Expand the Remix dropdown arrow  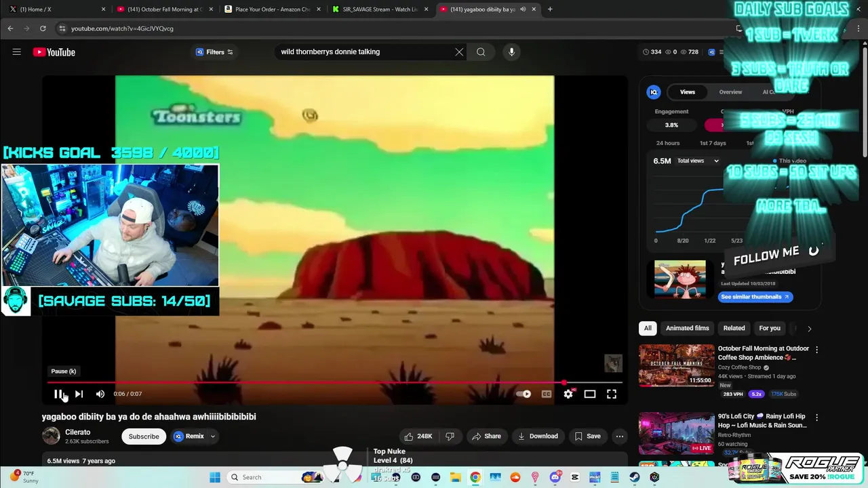click(212, 436)
